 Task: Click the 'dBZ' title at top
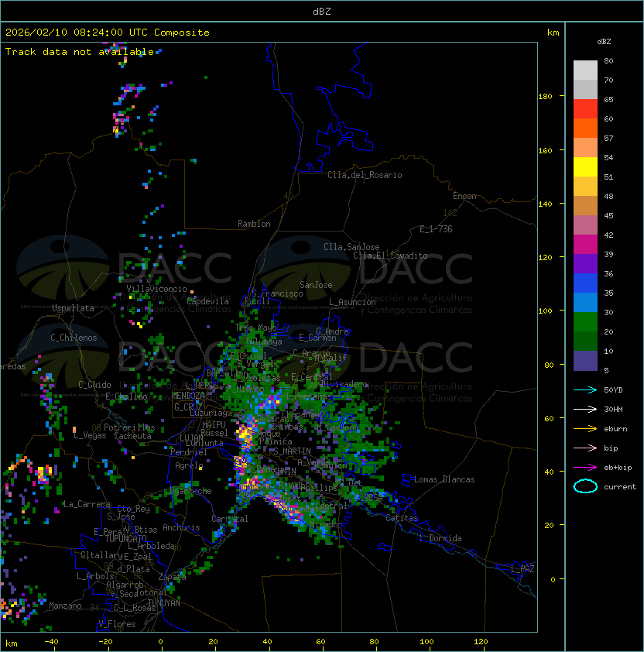pos(322,11)
